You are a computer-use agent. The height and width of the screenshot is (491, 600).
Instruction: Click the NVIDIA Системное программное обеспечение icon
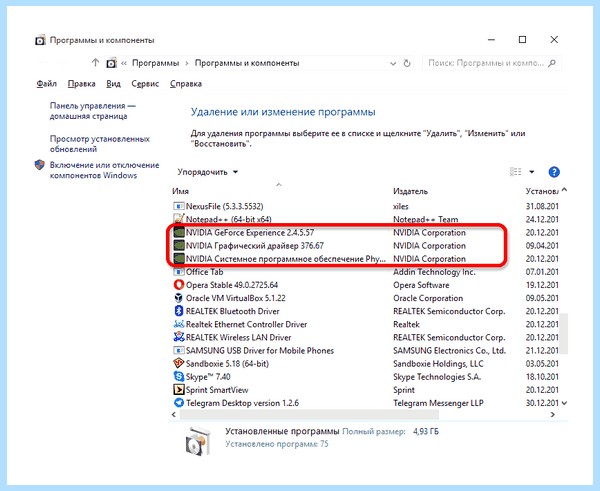(178, 259)
